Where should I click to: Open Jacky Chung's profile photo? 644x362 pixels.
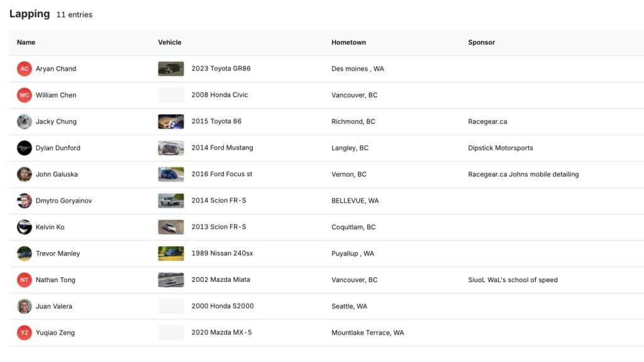pyautogui.click(x=25, y=122)
